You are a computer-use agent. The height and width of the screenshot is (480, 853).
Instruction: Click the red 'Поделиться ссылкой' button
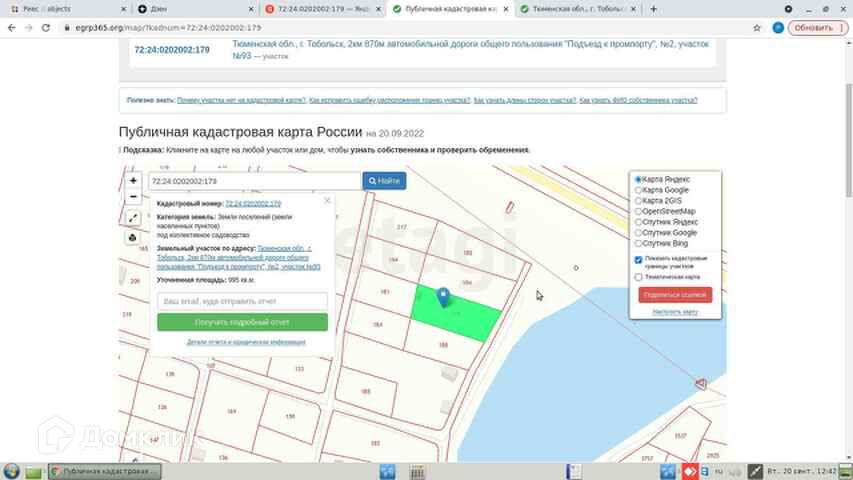(x=675, y=295)
